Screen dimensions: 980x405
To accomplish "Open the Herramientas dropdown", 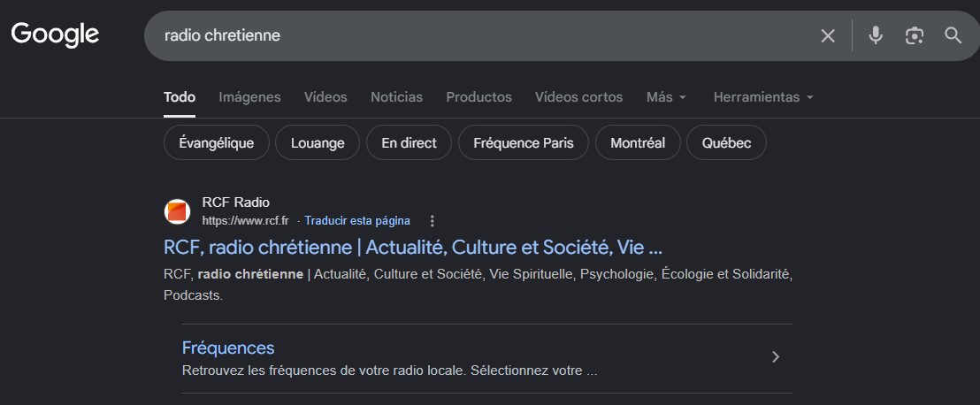I will [x=764, y=97].
